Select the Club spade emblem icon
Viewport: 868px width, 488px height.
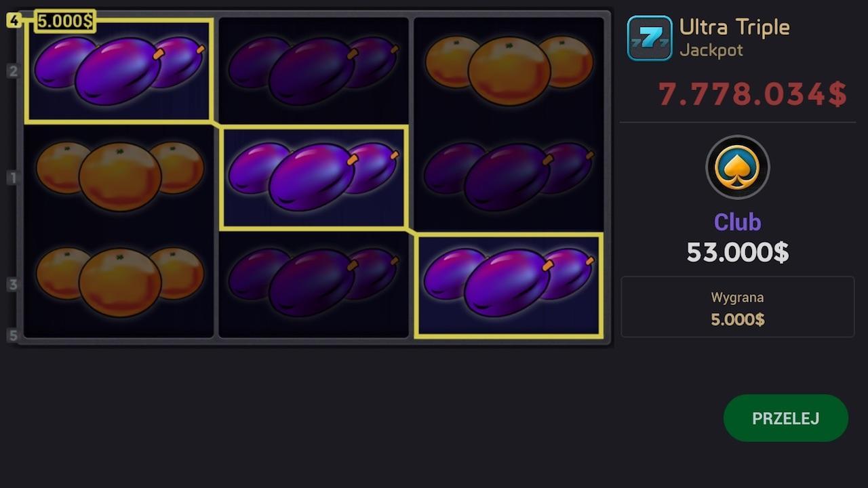tap(737, 167)
